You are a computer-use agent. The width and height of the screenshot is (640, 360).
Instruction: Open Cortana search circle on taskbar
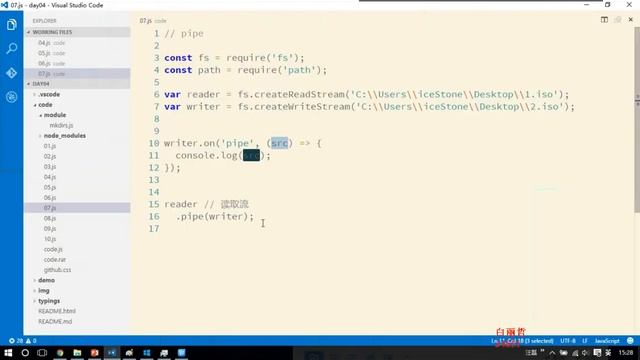(x=25, y=353)
